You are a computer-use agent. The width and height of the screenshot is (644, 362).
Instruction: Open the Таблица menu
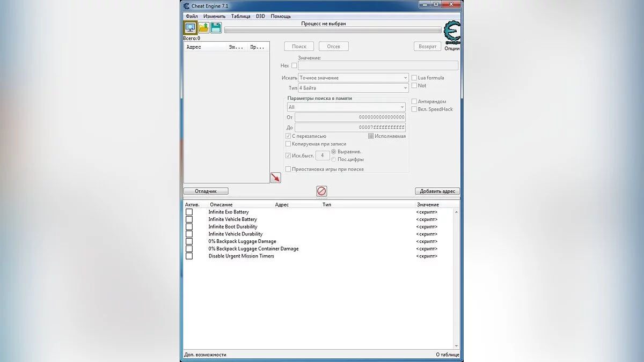(240, 16)
